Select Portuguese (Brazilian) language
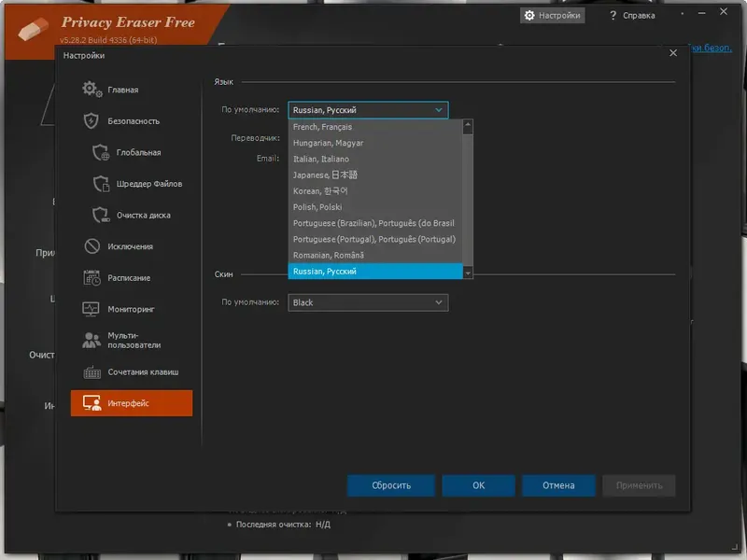This screenshot has width=747, height=560. pos(375,223)
